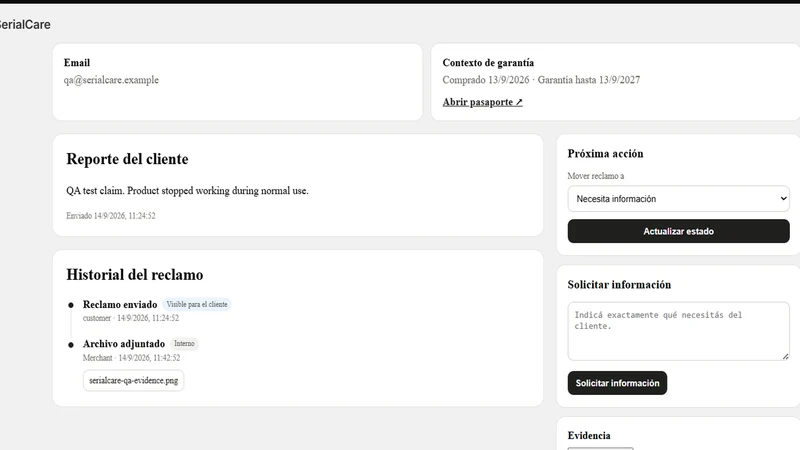The image size is (800, 450).
Task: Click the 'Reporte del cliente' heading
Action: coord(127,159)
